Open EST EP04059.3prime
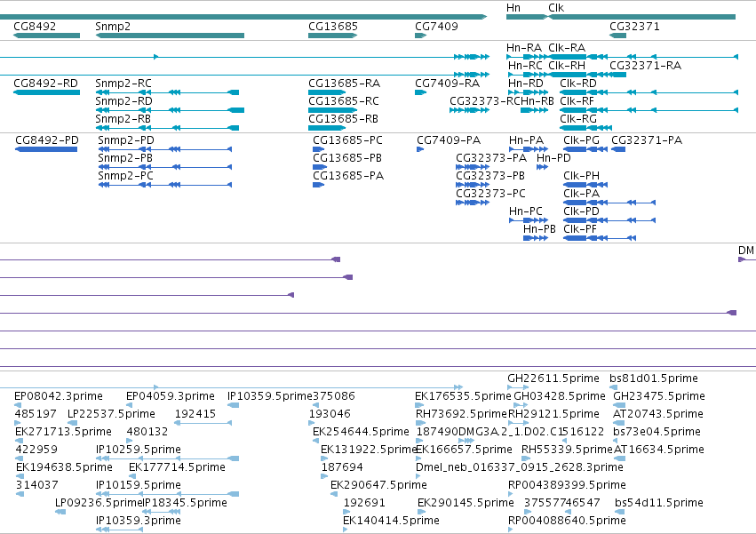Screen dimensions: 756x534 pos(171,396)
